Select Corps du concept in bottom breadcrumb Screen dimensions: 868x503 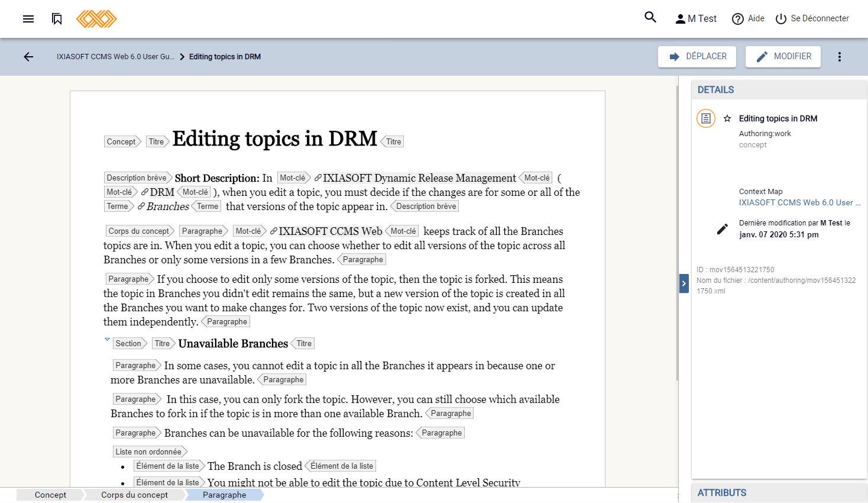(134, 495)
